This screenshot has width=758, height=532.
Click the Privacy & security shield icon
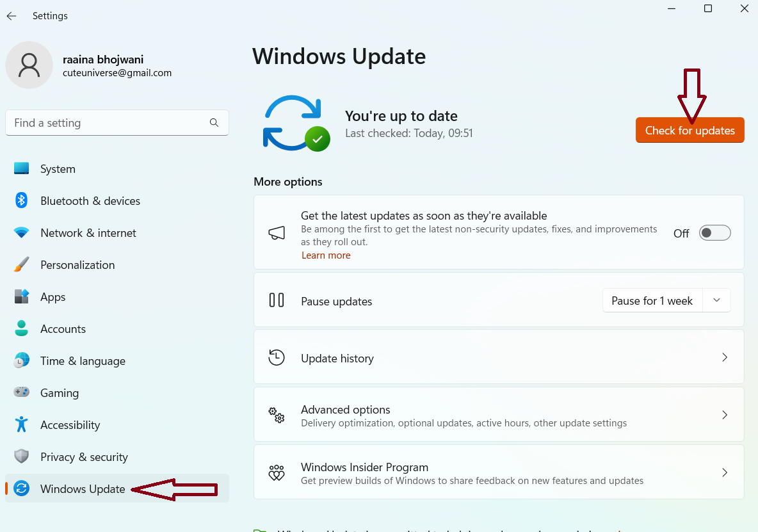(x=22, y=456)
